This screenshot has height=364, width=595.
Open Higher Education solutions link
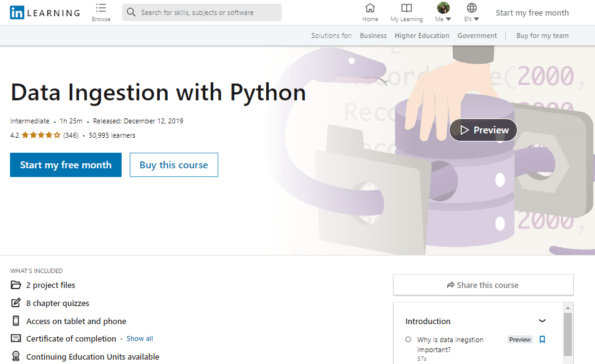[x=422, y=36]
